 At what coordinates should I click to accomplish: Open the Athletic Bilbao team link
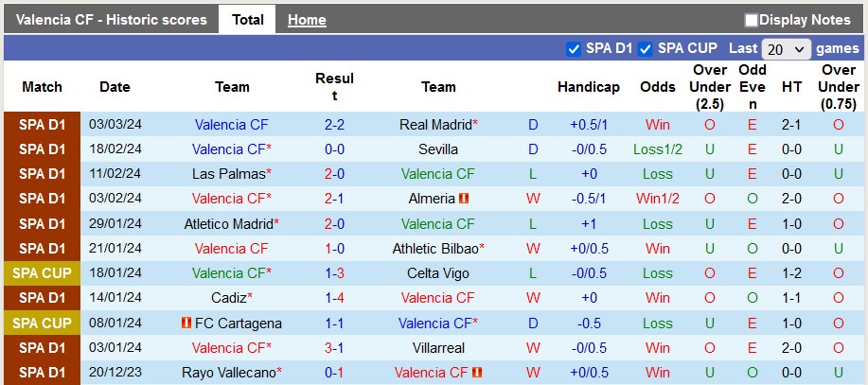pos(435,248)
